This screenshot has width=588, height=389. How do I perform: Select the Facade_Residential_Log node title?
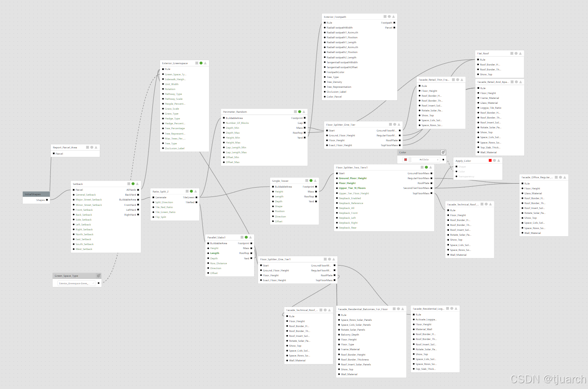click(428, 308)
